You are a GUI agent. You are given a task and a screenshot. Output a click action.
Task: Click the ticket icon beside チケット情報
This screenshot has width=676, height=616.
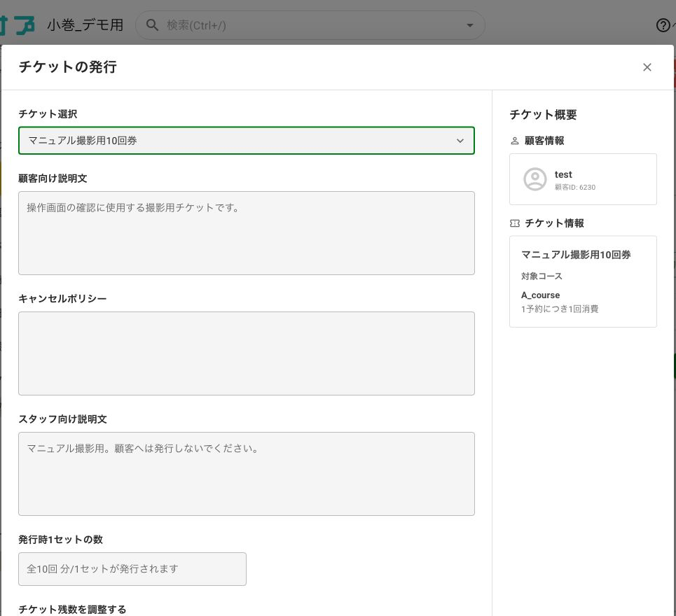pyautogui.click(x=515, y=223)
